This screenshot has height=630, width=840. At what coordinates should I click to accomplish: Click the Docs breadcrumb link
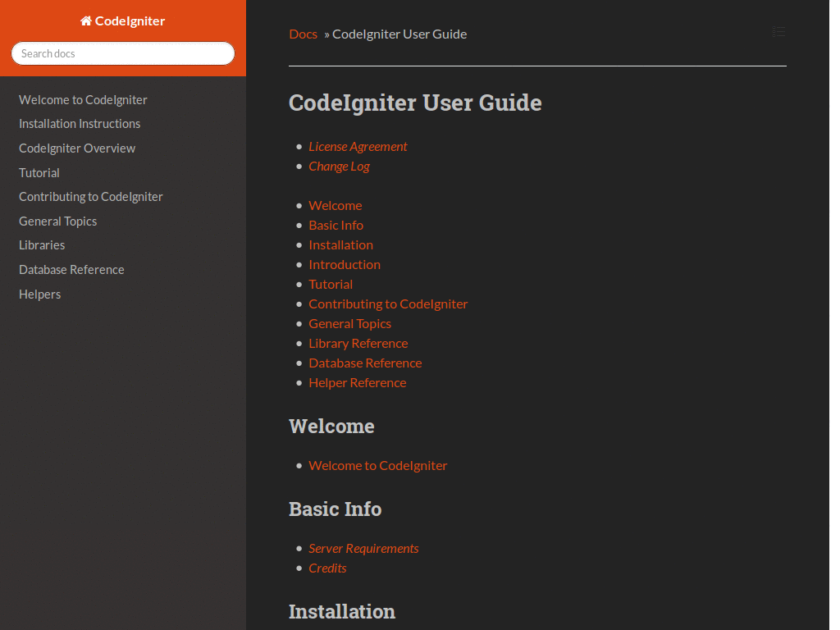[304, 34]
